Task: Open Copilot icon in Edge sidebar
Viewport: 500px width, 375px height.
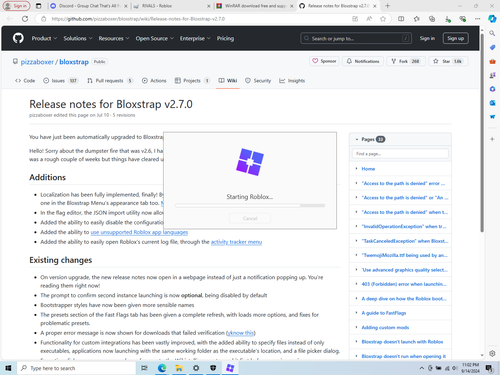Action: 492,19
